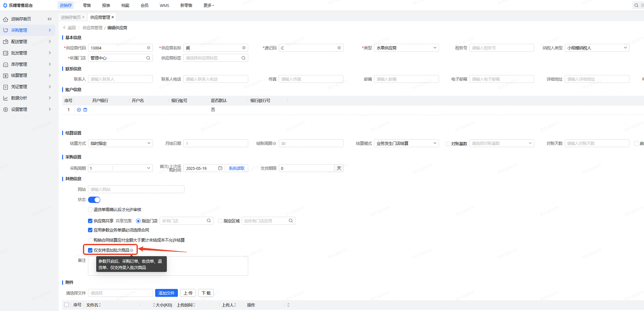Click the 系统读取 link
Screen dimensions: 644x311
pos(237,168)
